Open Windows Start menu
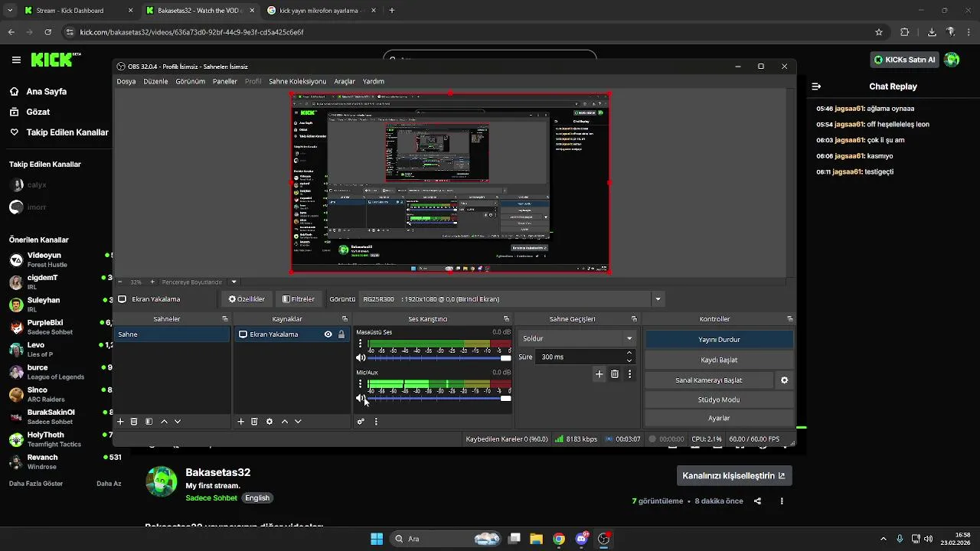The image size is (980, 551). tap(377, 539)
